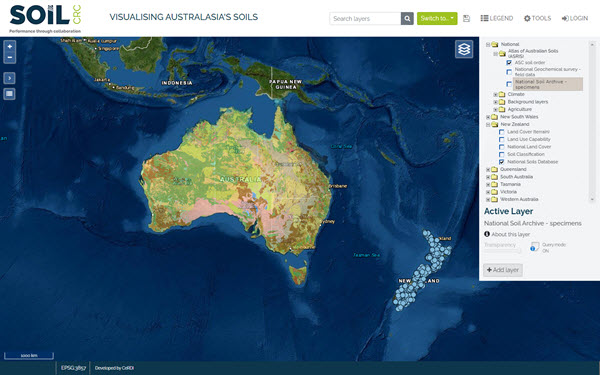Toggle the layers stack panel icon
The height and width of the screenshot is (375, 600).
pos(464,49)
